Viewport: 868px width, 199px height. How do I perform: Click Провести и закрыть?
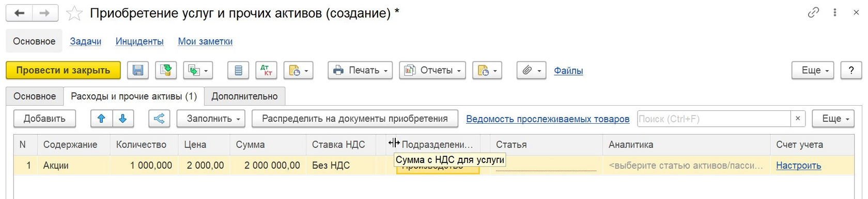[63, 71]
